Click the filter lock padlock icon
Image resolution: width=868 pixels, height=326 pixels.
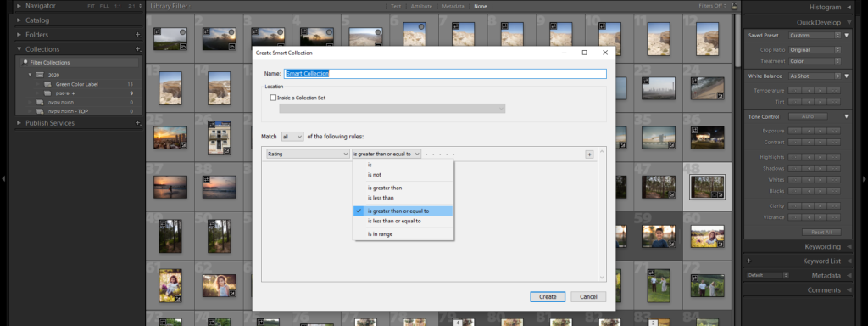click(x=734, y=6)
